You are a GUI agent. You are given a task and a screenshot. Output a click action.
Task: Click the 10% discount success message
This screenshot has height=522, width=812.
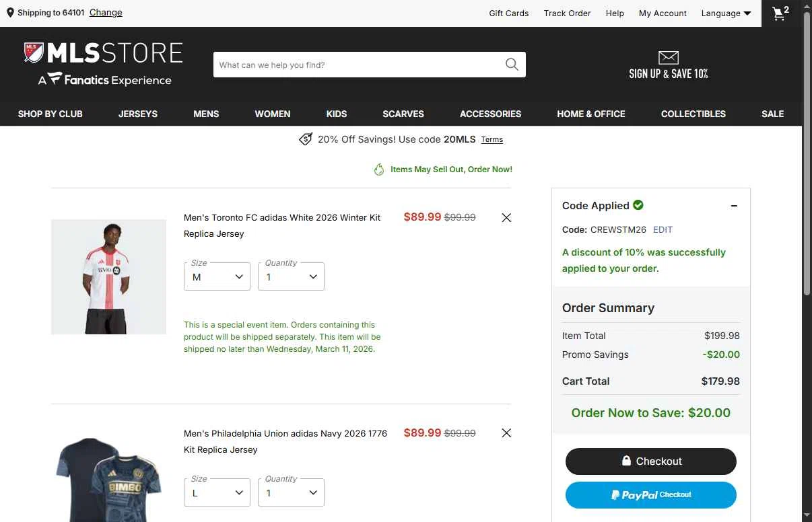(x=644, y=260)
